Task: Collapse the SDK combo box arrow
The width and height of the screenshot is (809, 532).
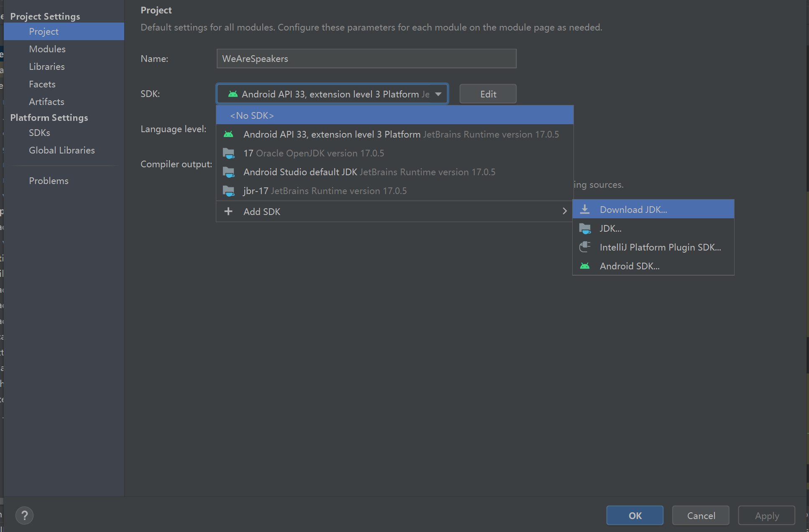Action: pyautogui.click(x=438, y=94)
